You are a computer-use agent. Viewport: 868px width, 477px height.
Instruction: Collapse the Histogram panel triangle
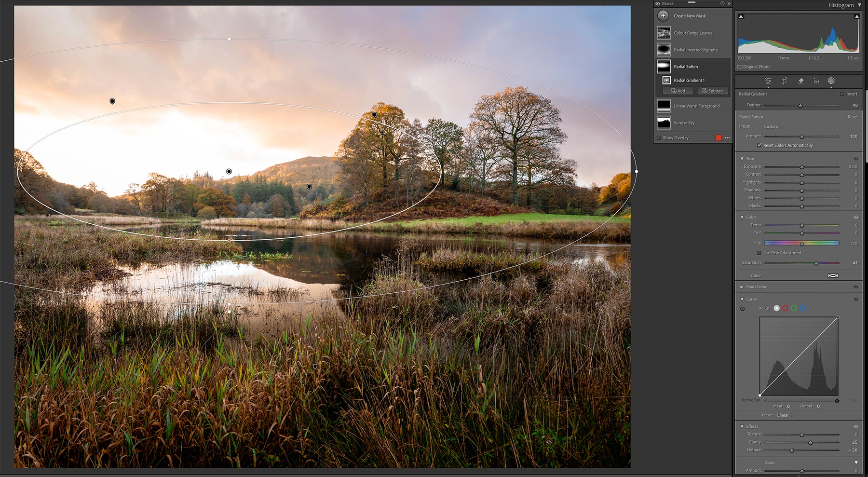(859, 5)
